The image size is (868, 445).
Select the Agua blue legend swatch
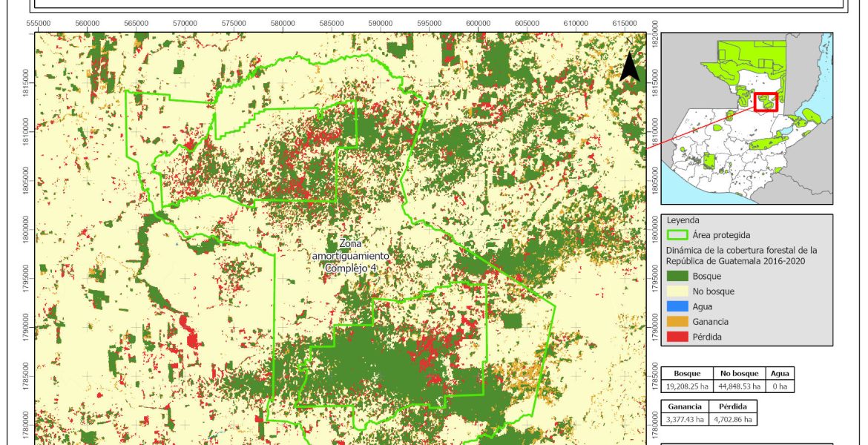click(x=677, y=306)
